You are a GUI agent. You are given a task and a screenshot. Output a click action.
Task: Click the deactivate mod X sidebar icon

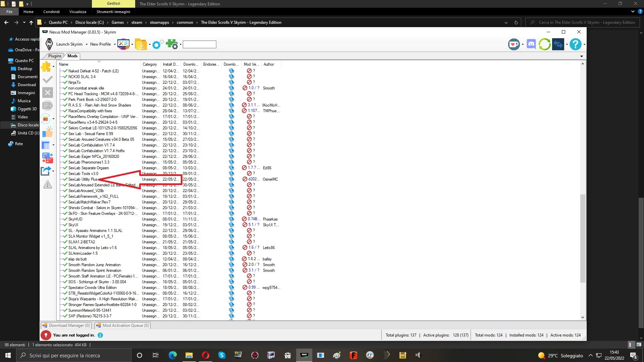click(x=48, y=93)
